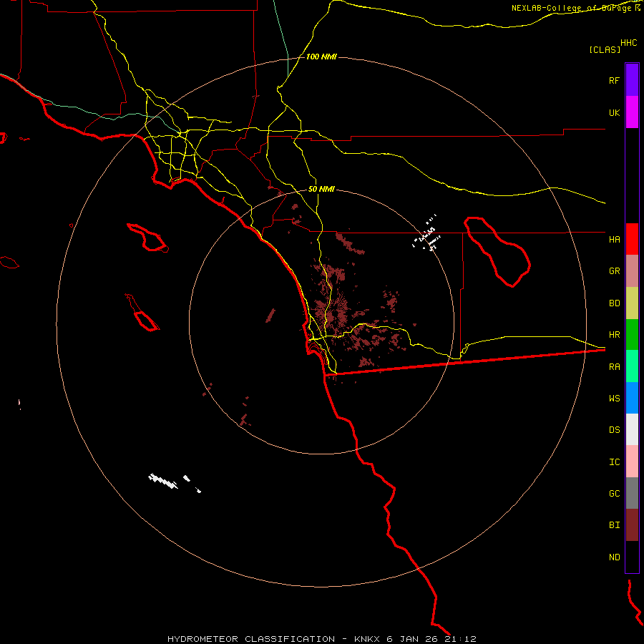Click the IC legend label

(x=614, y=462)
